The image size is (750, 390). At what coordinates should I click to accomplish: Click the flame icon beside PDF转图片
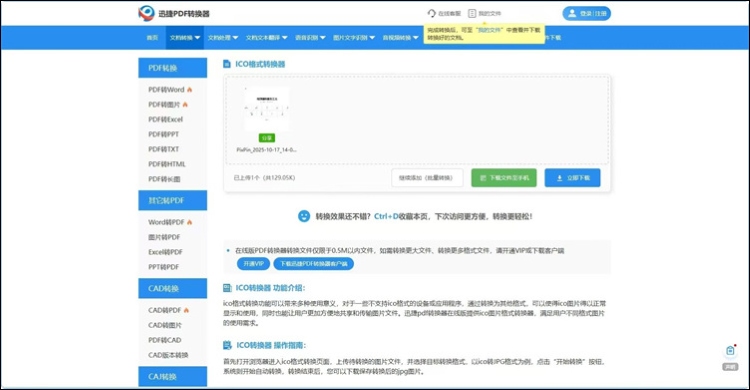pos(185,104)
